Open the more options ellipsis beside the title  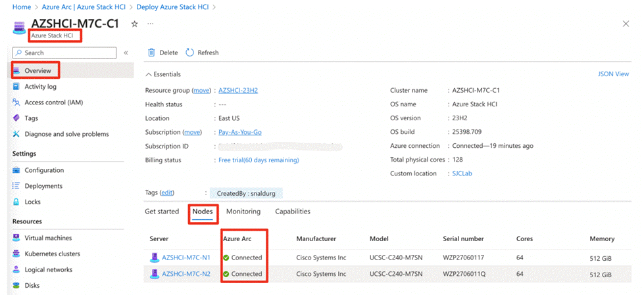coord(151,24)
